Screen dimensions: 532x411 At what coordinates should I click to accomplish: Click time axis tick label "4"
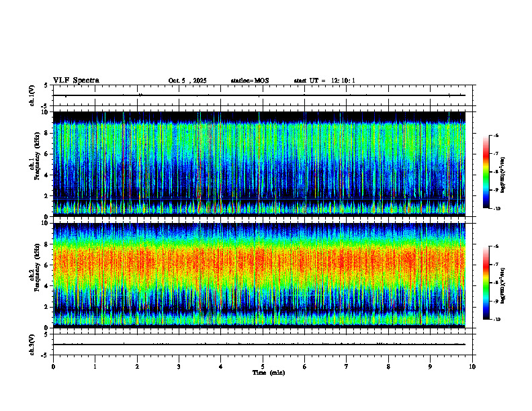(221, 367)
